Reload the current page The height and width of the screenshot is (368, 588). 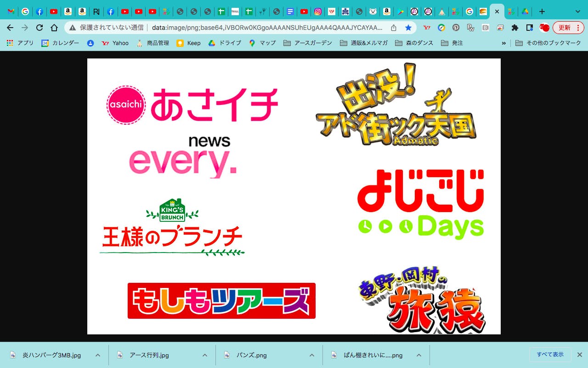click(40, 28)
